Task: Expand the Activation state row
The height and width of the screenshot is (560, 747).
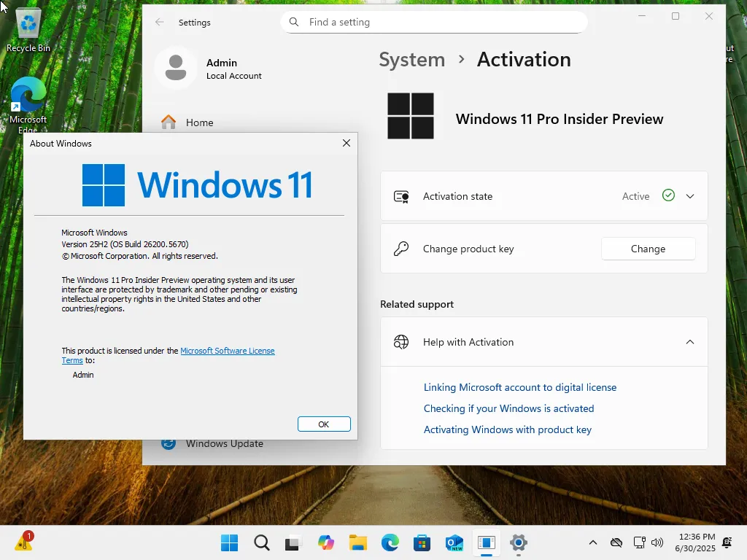Action: 690,196
